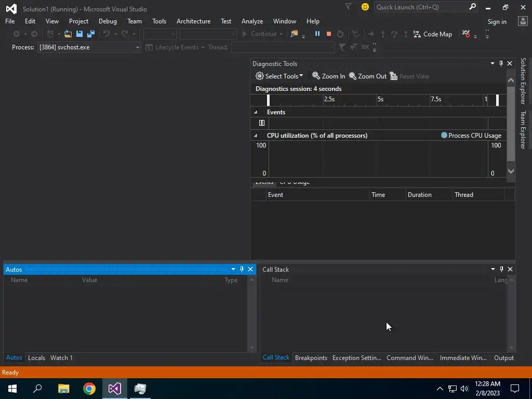
Task: Click the timeline left selection handle
Action: coord(268,100)
